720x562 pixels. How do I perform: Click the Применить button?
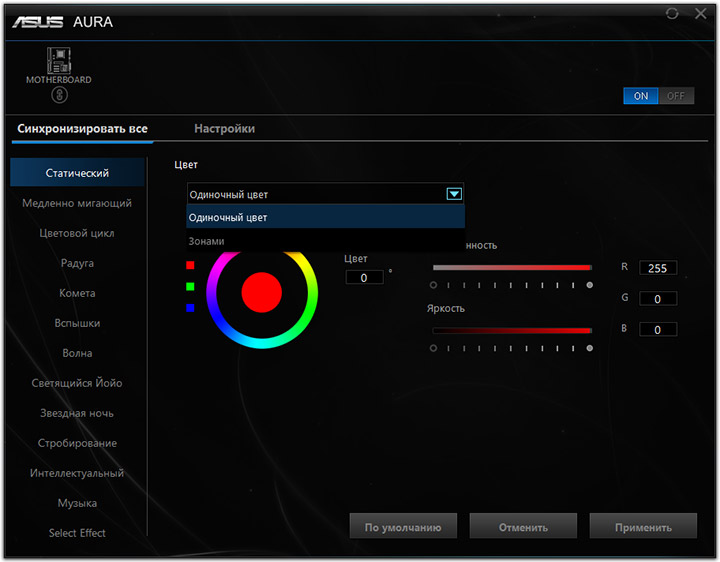click(643, 526)
